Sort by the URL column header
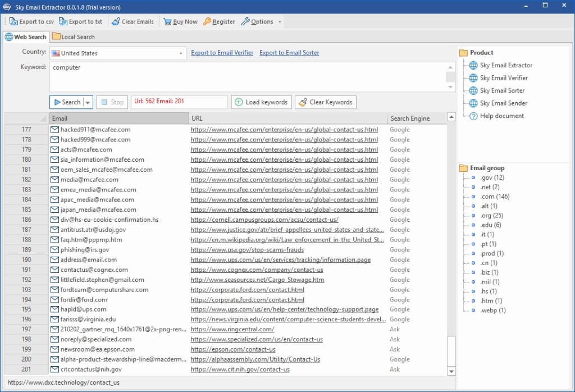The height and width of the screenshot is (392, 575). tap(288, 118)
